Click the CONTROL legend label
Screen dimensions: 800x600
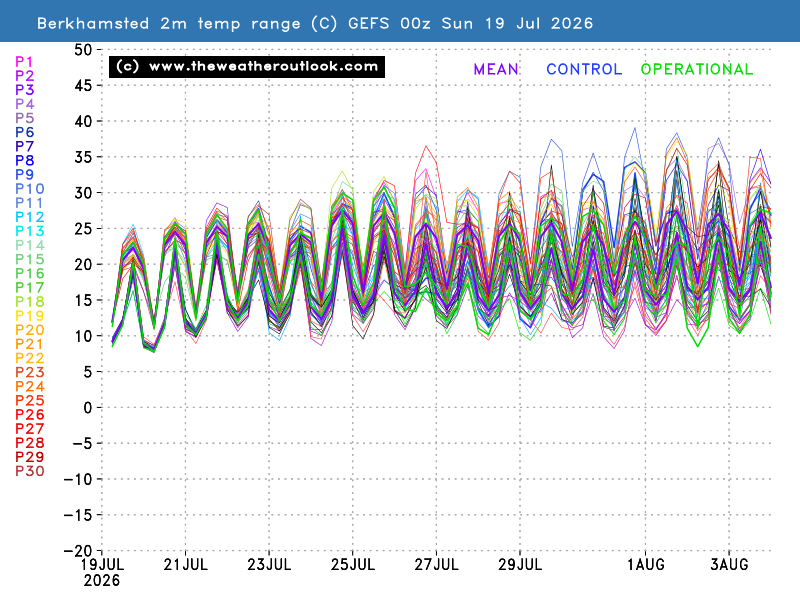click(x=584, y=69)
